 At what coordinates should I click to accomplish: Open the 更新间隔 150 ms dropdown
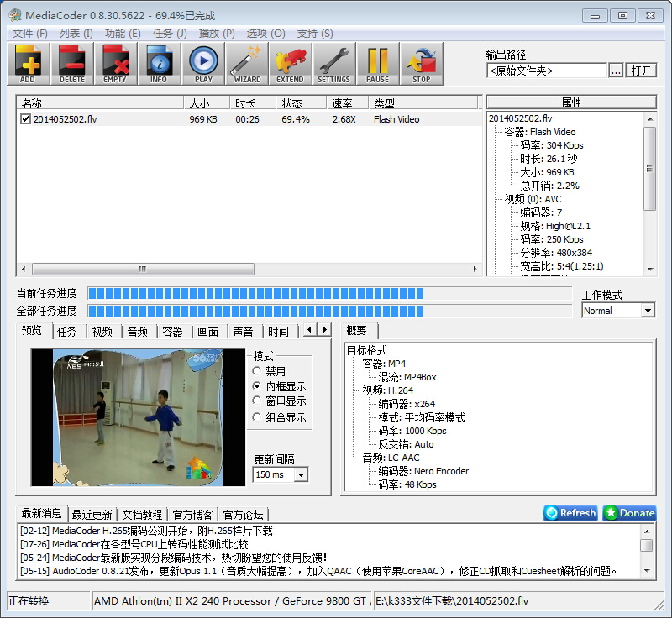pos(302,474)
